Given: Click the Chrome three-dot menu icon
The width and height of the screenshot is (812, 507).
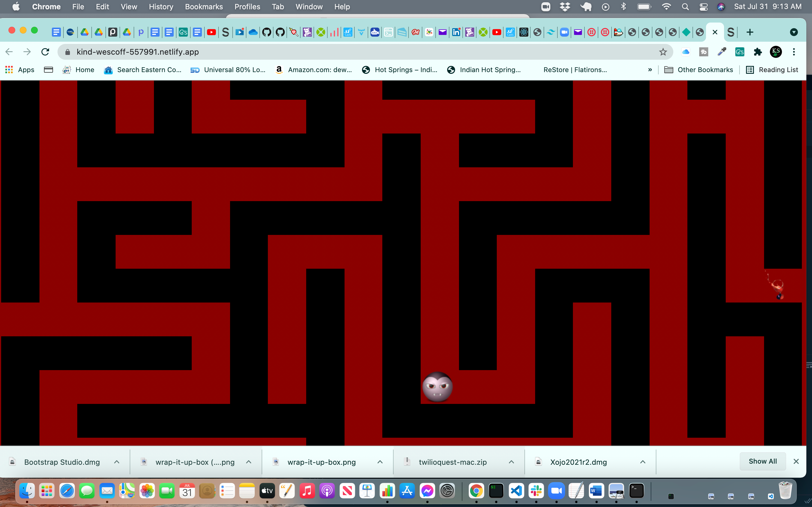Looking at the screenshot, I should pyautogui.click(x=794, y=52).
